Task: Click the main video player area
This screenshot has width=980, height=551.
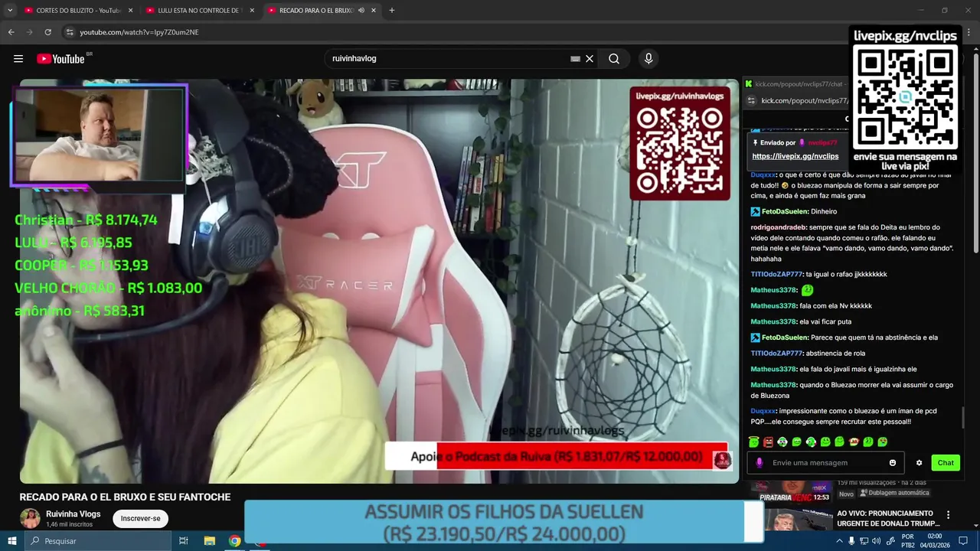Action: 379,281
